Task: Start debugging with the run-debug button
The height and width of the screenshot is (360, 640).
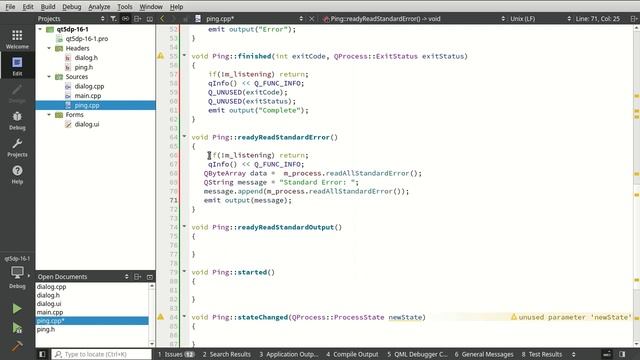Action: [17, 327]
